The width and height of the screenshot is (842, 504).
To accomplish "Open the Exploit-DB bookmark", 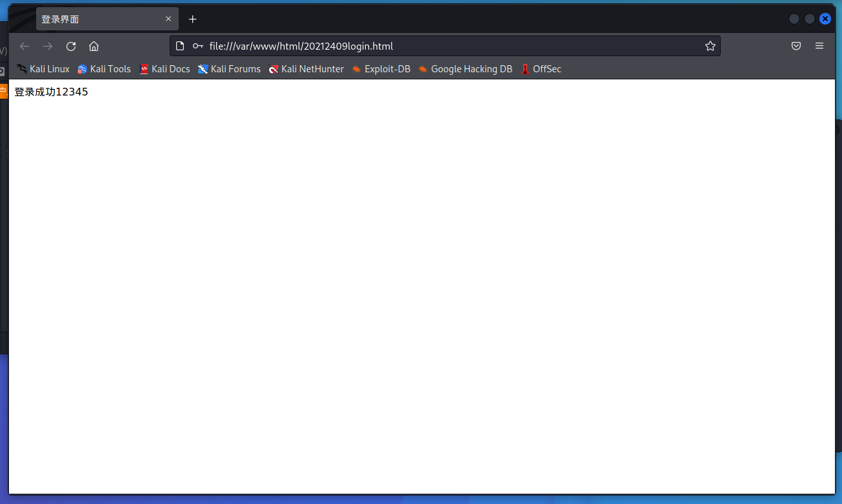I will click(381, 69).
